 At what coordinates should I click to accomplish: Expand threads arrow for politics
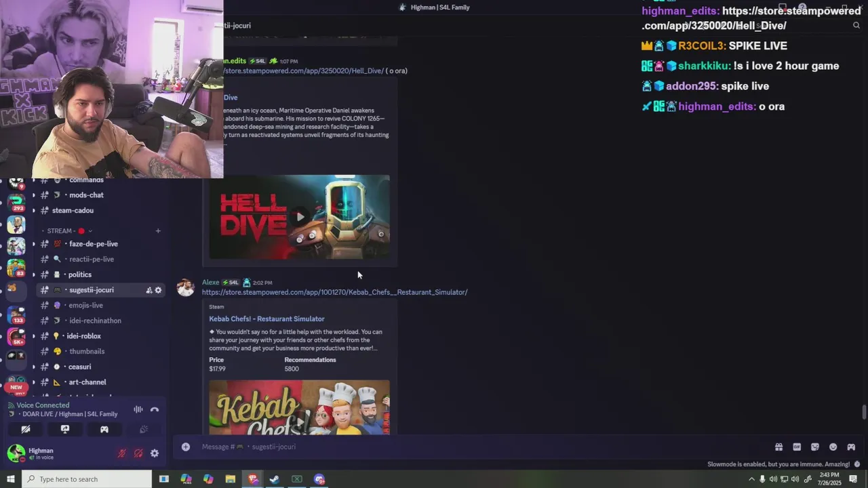tap(33, 274)
